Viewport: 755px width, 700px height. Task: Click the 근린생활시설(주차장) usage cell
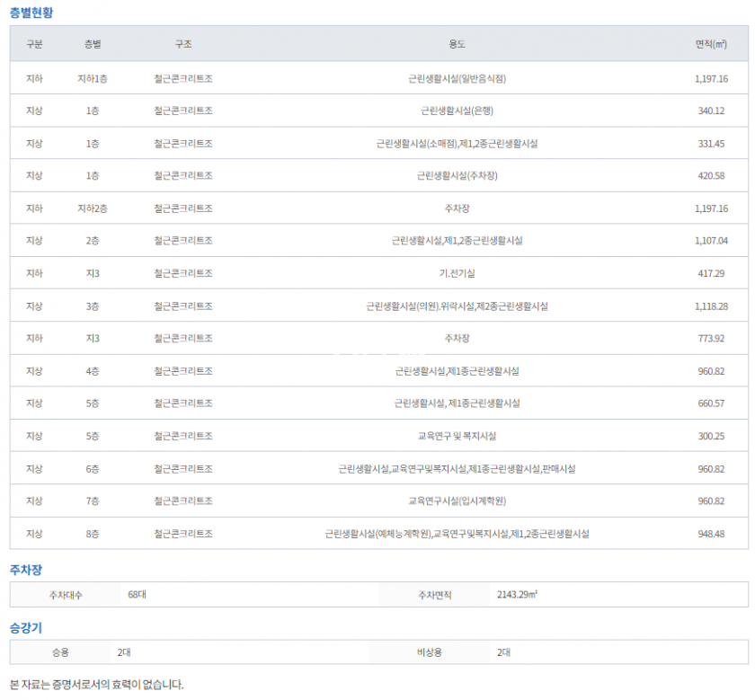point(457,176)
